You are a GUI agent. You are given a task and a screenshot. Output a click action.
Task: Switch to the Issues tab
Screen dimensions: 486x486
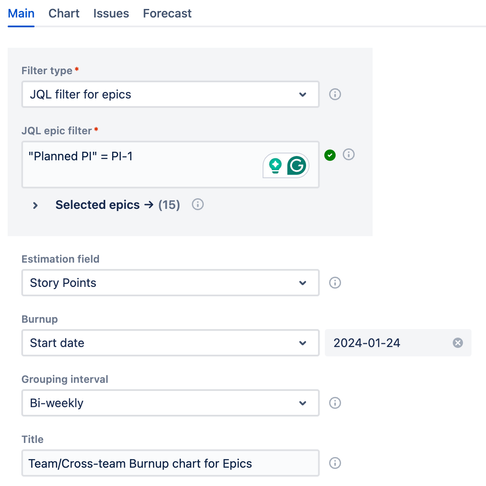[x=111, y=13]
